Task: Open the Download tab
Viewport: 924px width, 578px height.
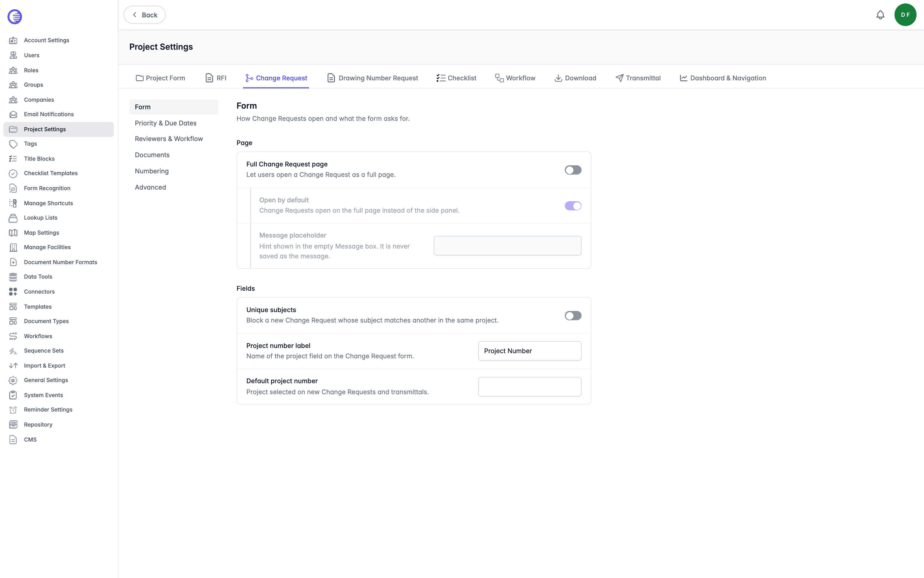Action: tap(575, 78)
